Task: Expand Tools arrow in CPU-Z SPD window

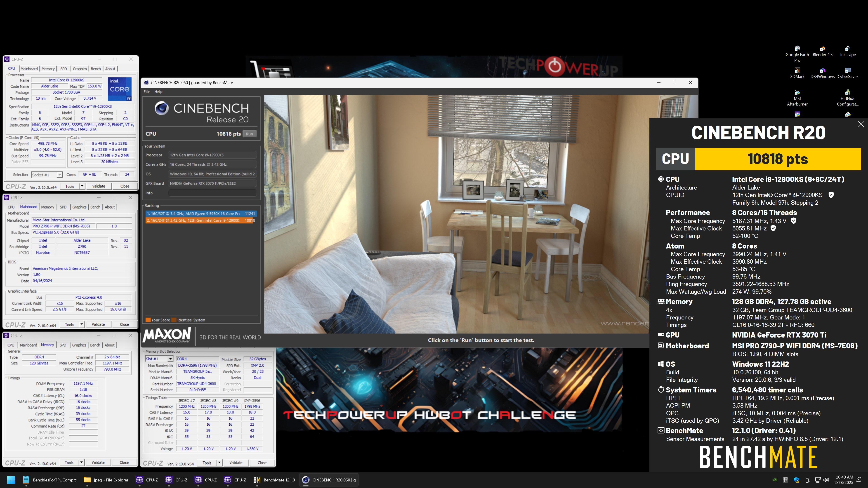Action: click(x=219, y=463)
